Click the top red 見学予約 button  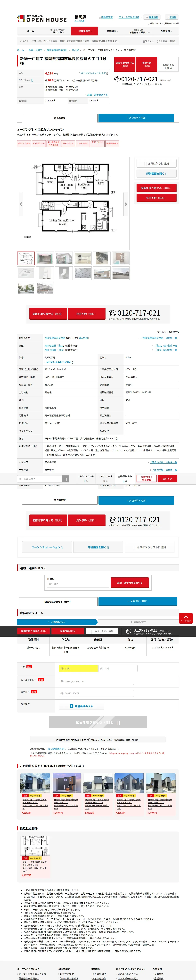[147, 65]
